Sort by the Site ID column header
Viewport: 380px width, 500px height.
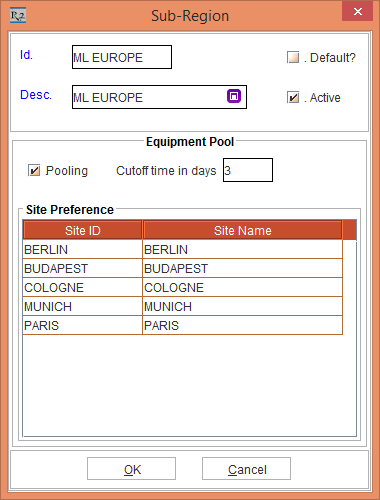(83, 230)
